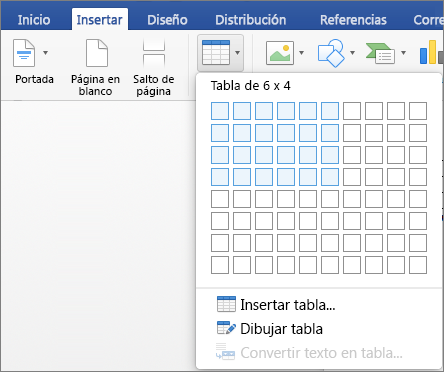Select the top-left cell of table grid
The image size is (444, 372).
point(220,111)
